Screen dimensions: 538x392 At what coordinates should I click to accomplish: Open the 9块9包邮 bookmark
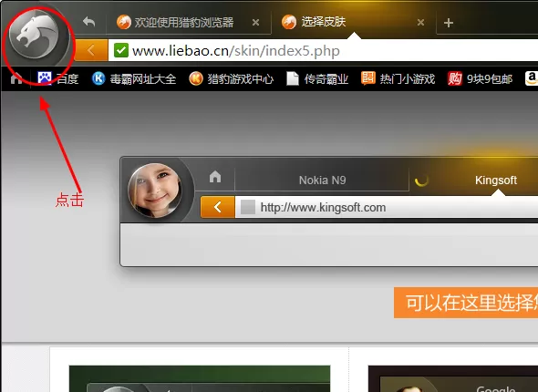[x=480, y=79]
